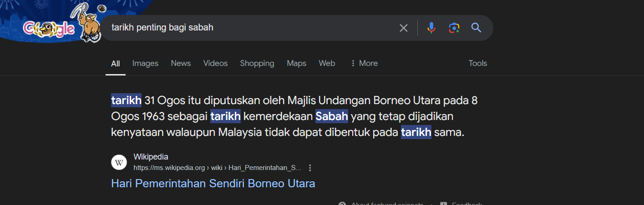Show Videos results
The height and width of the screenshot is (205, 644).
[x=215, y=63]
